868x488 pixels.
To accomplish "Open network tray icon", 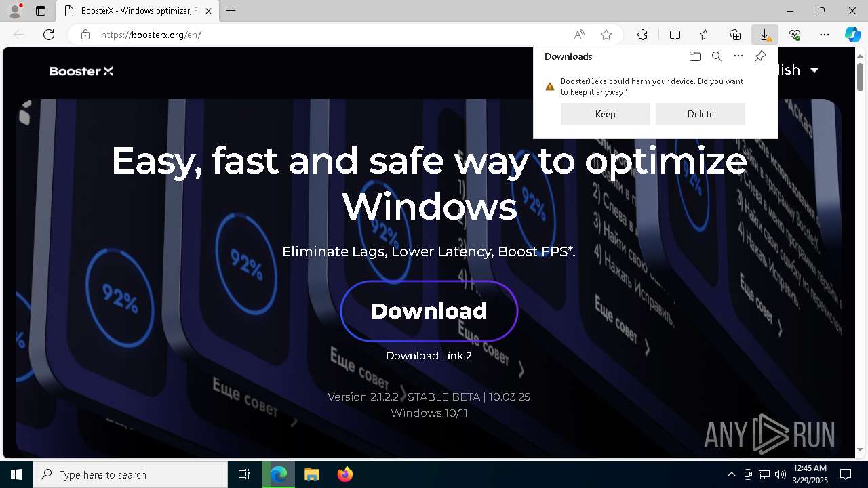I will point(764,474).
